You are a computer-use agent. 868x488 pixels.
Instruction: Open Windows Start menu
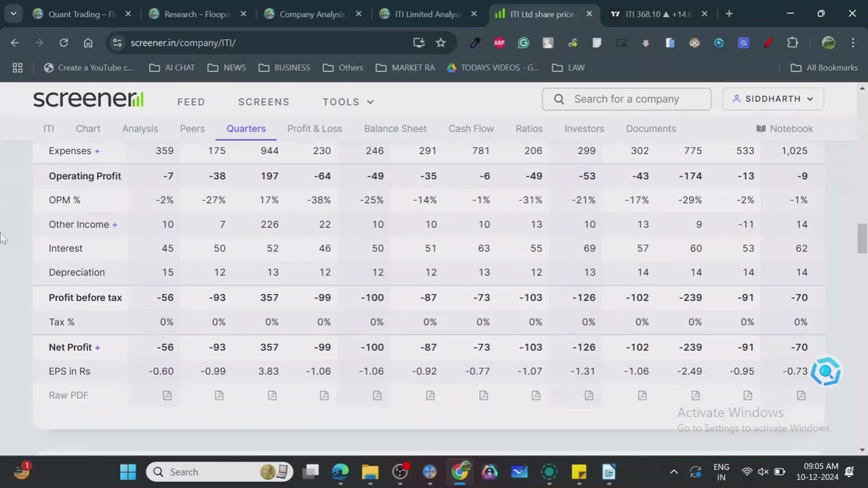127,472
